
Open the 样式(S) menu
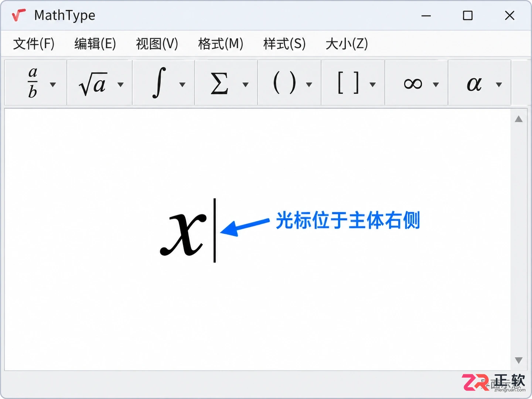point(284,44)
